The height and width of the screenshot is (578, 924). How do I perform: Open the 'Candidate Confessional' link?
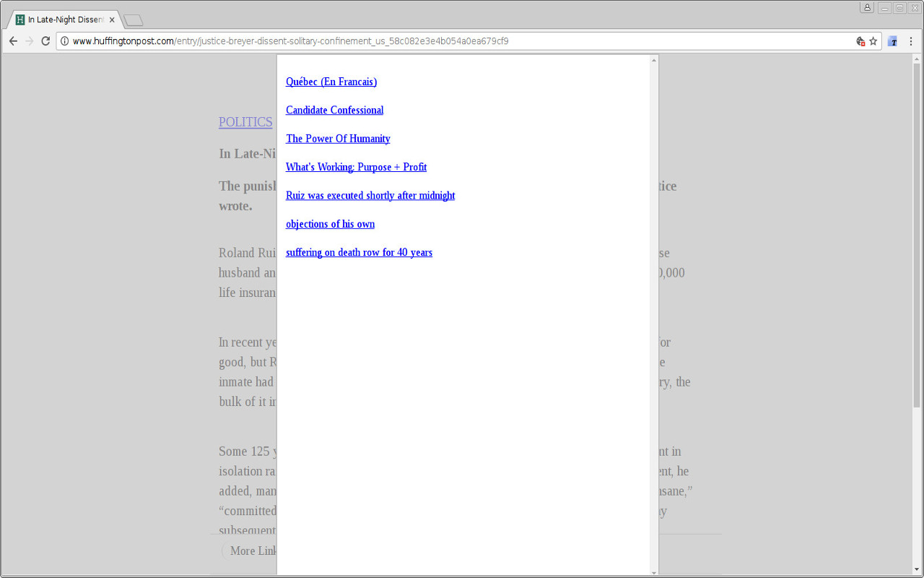pos(334,110)
